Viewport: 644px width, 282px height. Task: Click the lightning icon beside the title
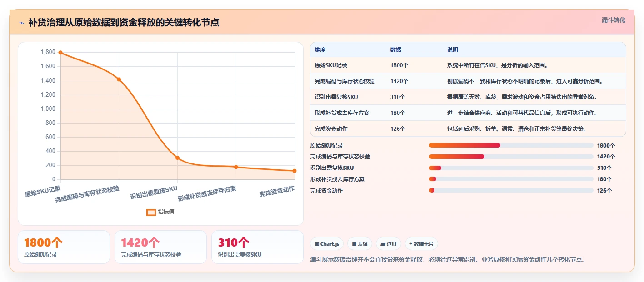click(21, 22)
